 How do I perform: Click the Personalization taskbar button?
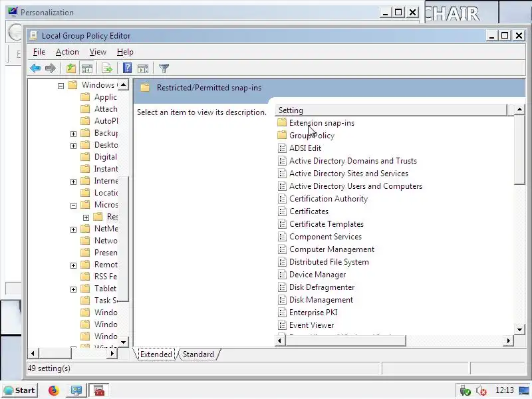point(76,390)
